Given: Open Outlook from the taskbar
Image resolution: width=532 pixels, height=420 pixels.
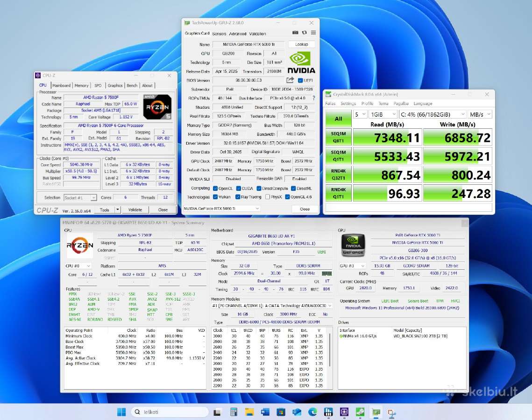Looking at the screenshot, I should [297, 412].
